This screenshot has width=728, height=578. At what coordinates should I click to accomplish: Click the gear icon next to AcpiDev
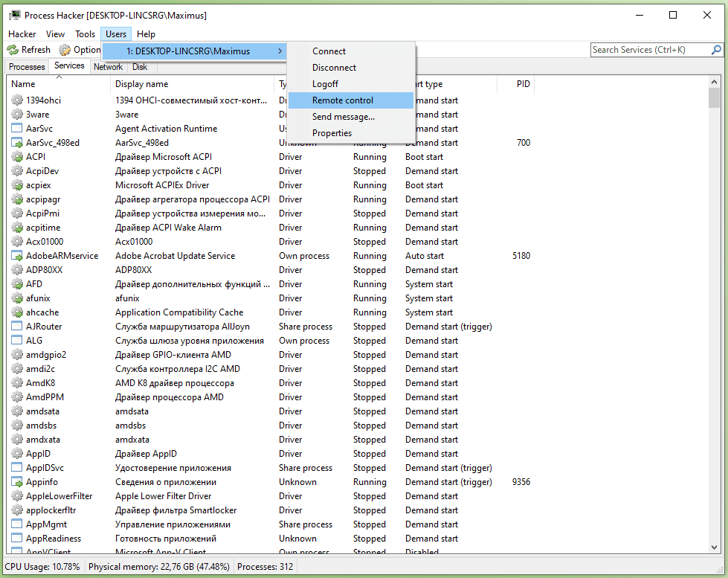point(17,171)
